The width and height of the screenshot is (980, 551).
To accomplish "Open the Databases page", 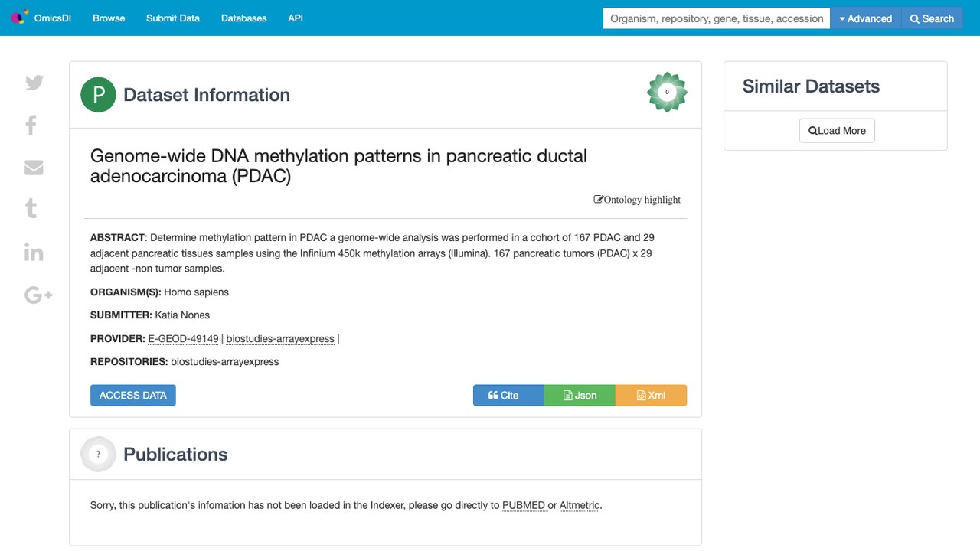I will [243, 18].
